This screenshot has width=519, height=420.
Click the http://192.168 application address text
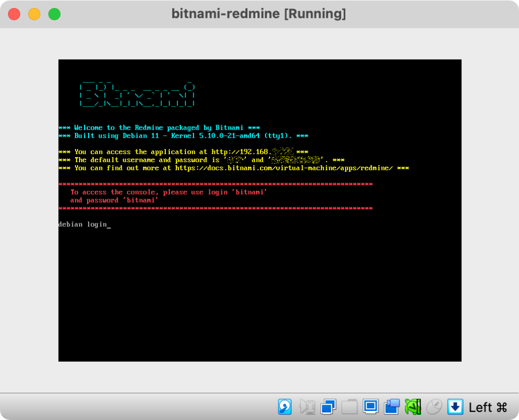click(252, 152)
